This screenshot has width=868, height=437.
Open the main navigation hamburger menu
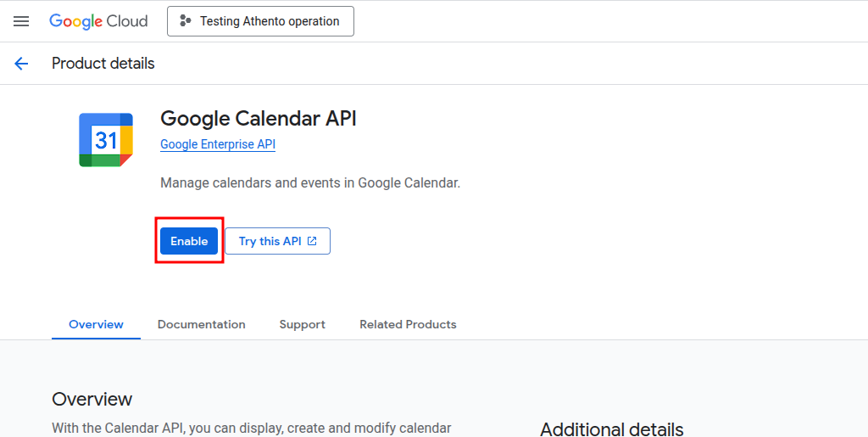pos(21,21)
